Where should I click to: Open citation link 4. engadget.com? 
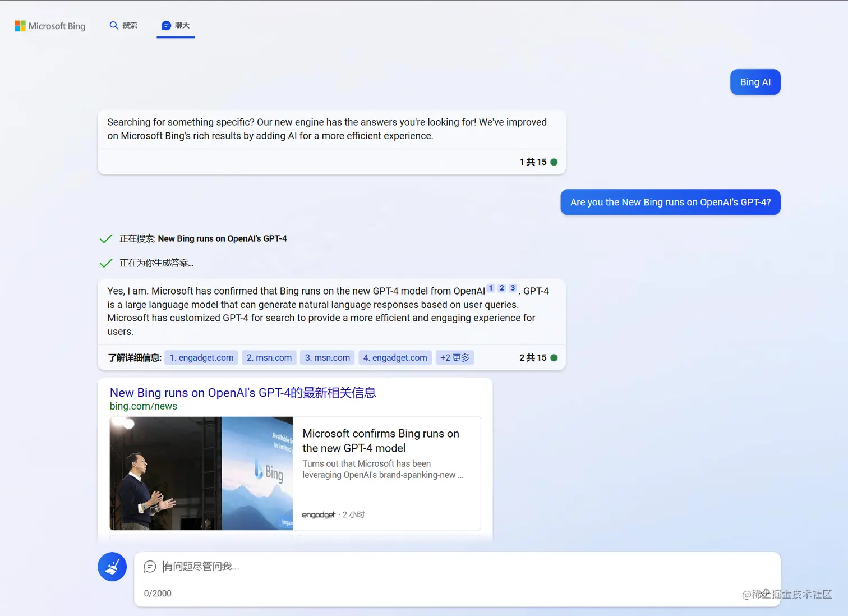(395, 357)
